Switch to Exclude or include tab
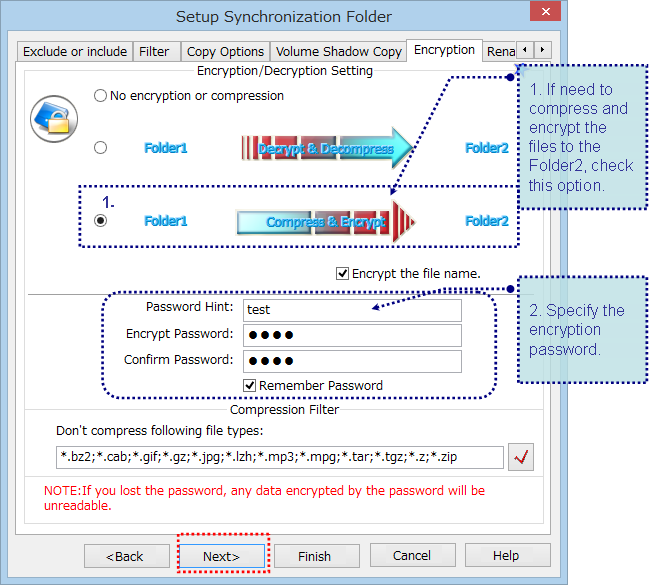649x585 pixels. click(x=75, y=52)
